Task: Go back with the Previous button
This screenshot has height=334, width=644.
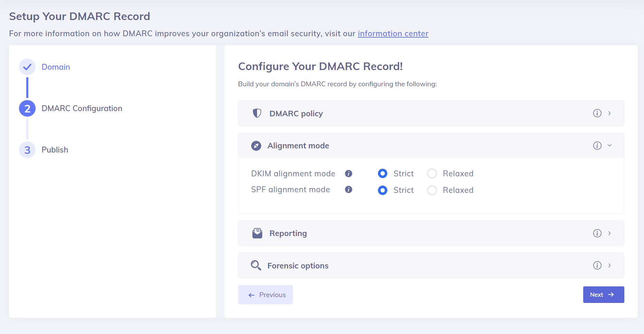Action: click(x=265, y=295)
